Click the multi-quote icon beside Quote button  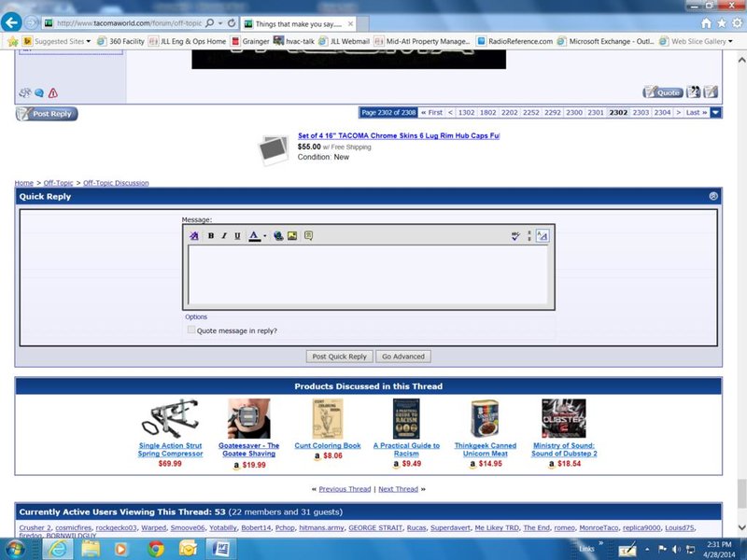coord(693,91)
